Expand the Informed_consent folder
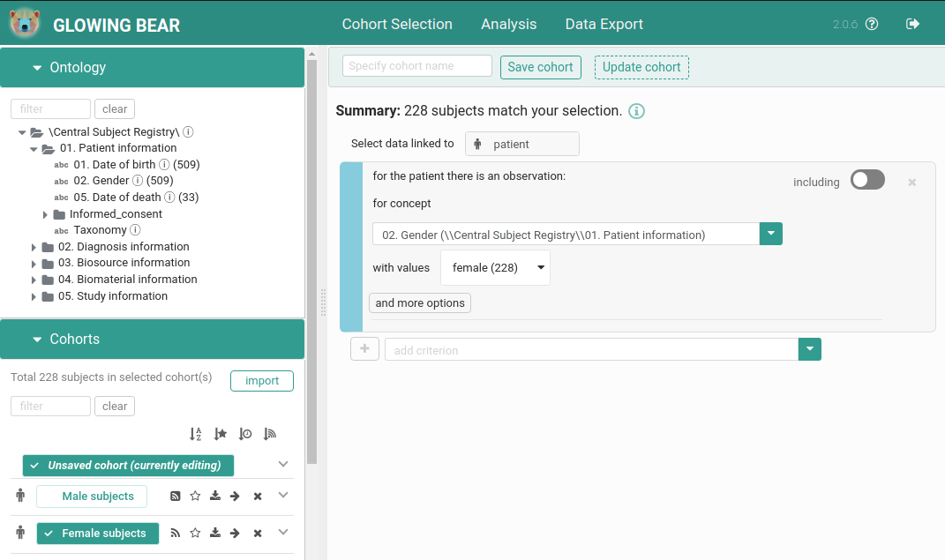This screenshot has width=945, height=560. (x=45, y=214)
